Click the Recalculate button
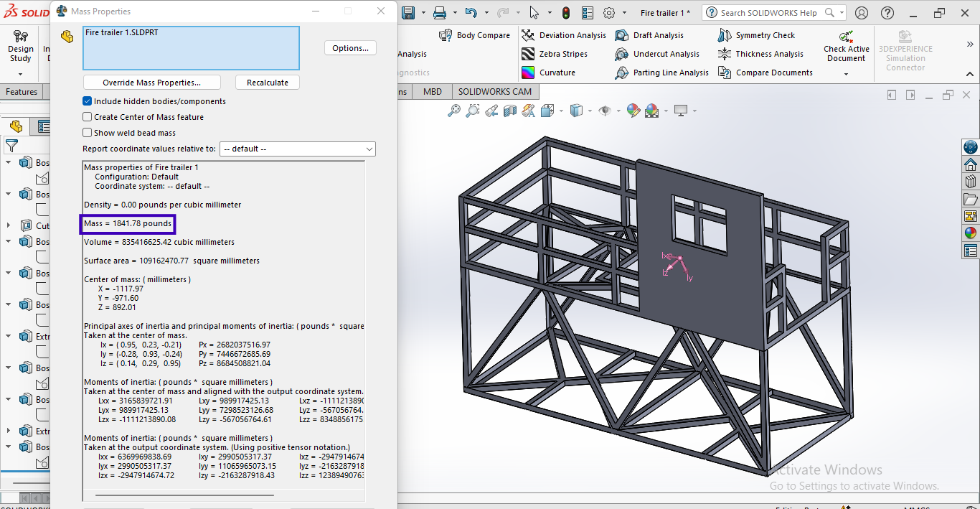Viewport: 980px width, 509px height. pyautogui.click(x=268, y=83)
